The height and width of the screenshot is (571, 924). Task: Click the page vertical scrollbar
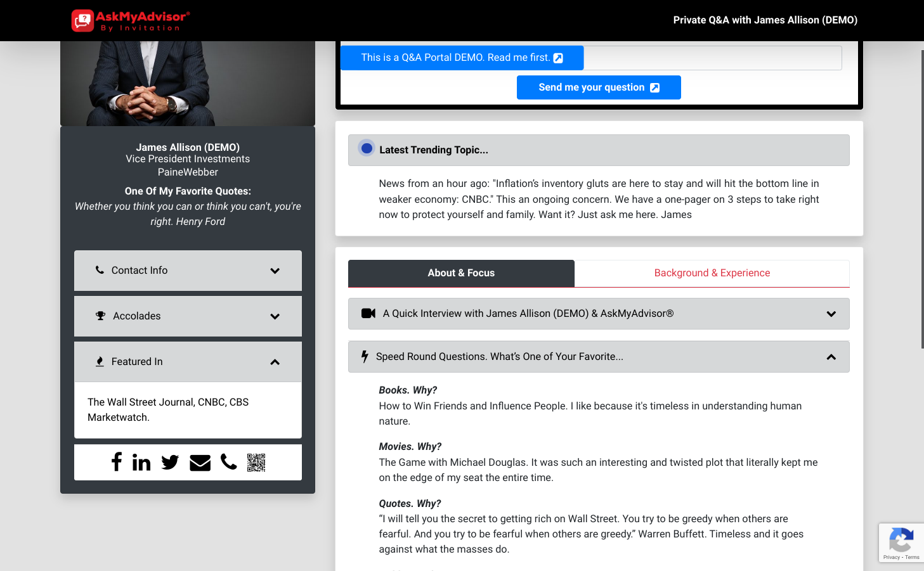pos(922,199)
